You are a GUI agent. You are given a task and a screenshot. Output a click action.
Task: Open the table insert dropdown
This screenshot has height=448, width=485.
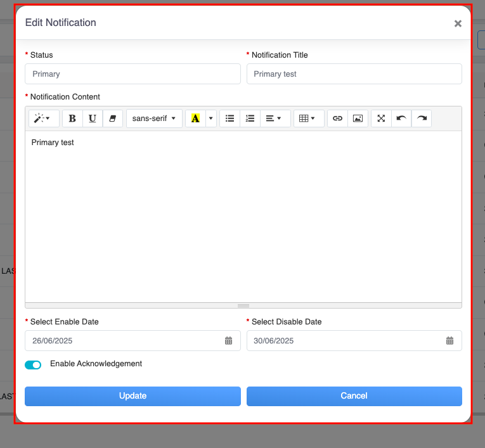(x=307, y=118)
